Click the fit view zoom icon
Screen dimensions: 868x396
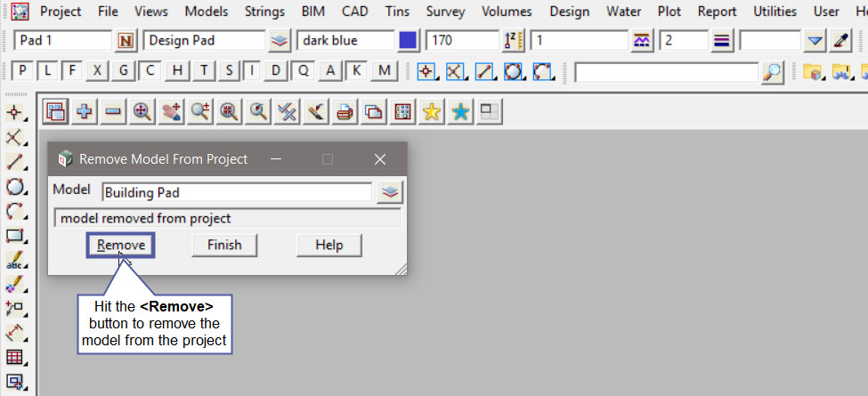142,112
